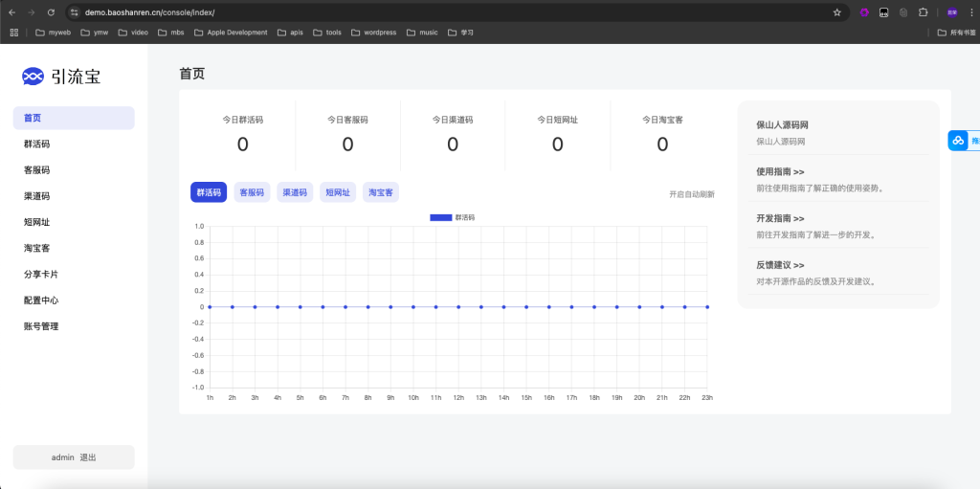This screenshot has height=489, width=980.
Task: Open the tools bookmark folder
Action: [327, 33]
